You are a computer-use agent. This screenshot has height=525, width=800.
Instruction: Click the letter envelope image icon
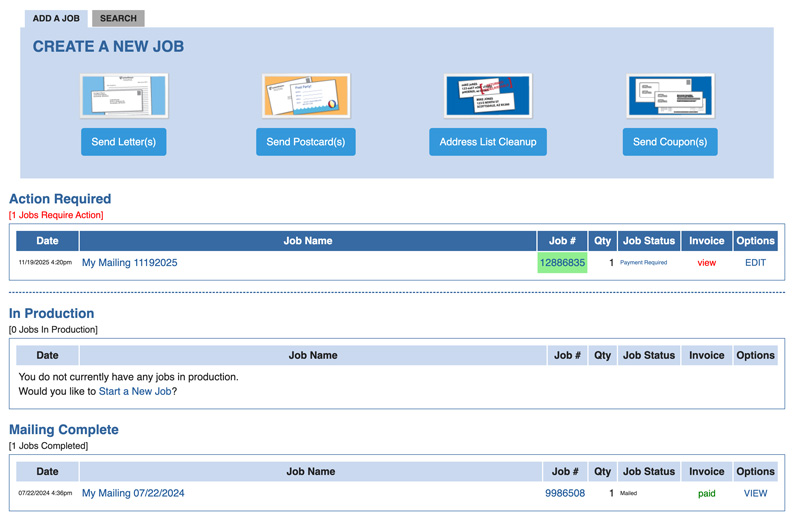tap(124, 96)
